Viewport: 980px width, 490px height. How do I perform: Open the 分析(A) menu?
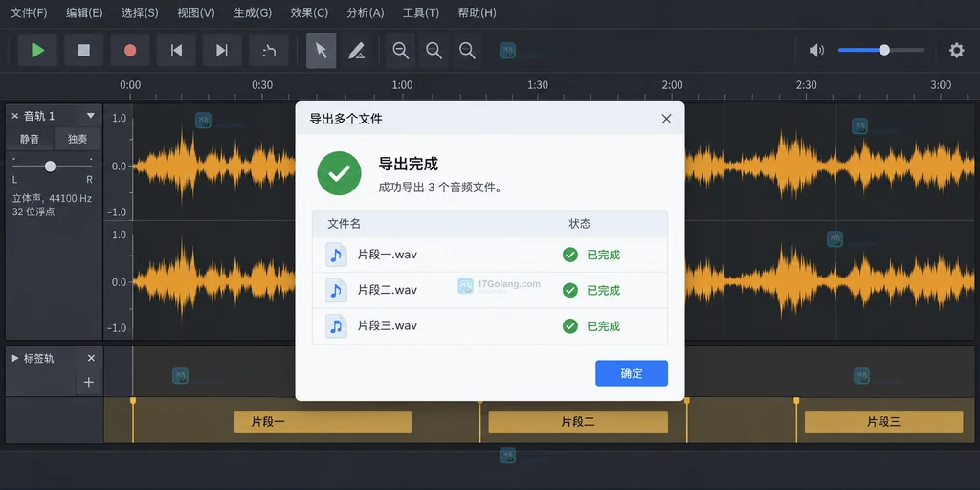click(x=365, y=12)
